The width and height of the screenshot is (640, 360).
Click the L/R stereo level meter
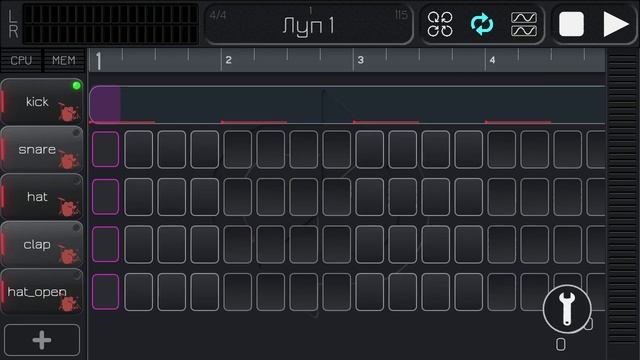[x=110, y=24]
